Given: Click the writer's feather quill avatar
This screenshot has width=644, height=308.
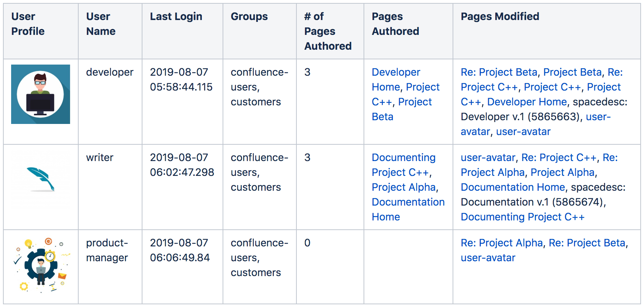Looking at the screenshot, I should [x=40, y=179].
